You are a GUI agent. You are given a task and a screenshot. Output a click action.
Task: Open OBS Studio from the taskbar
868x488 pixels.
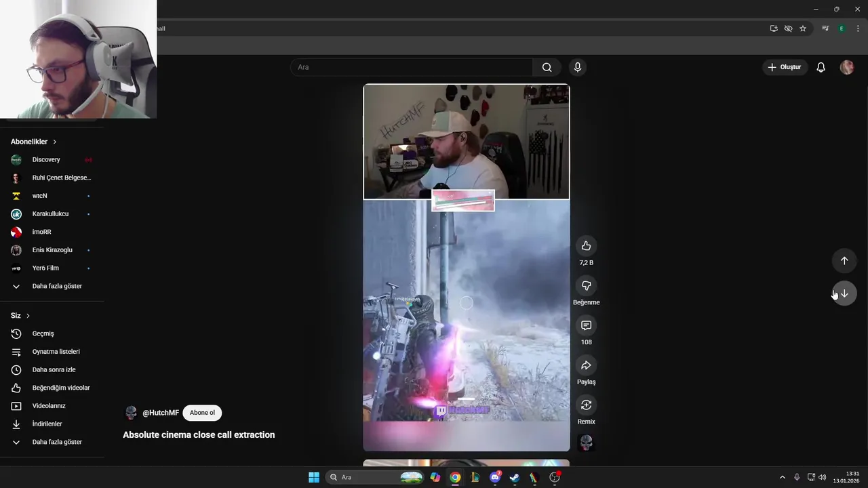[555, 477]
